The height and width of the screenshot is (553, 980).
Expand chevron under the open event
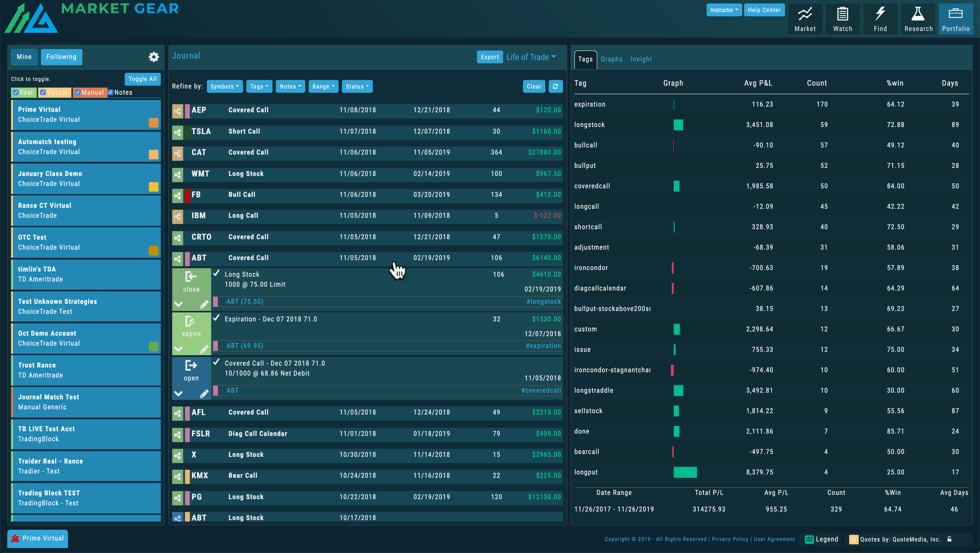[x=178, y=394]
